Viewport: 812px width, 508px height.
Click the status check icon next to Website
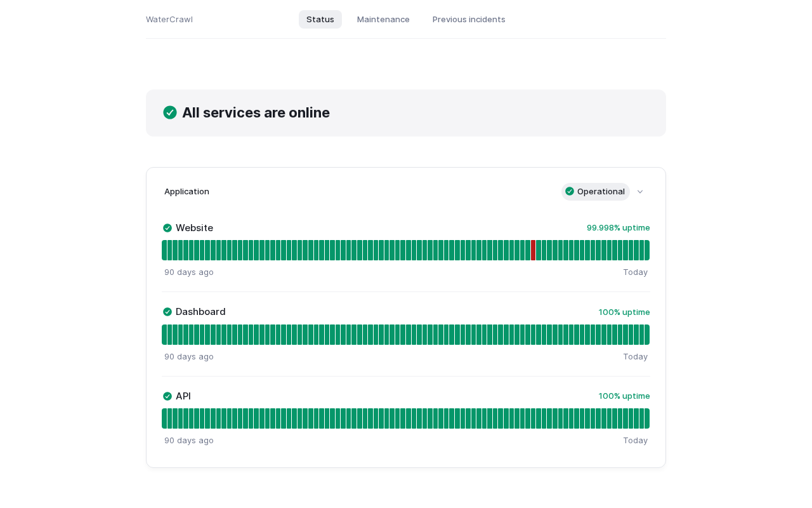[167, 228]
